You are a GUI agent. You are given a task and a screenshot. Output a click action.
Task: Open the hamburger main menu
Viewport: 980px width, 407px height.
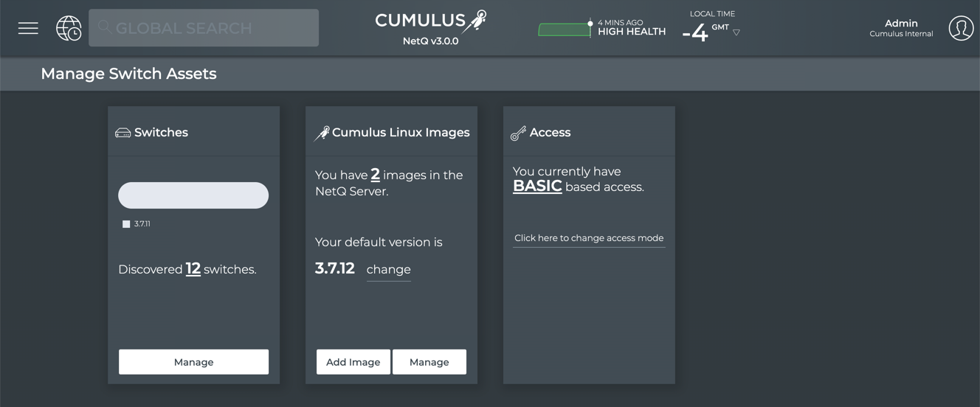point(28,28)
